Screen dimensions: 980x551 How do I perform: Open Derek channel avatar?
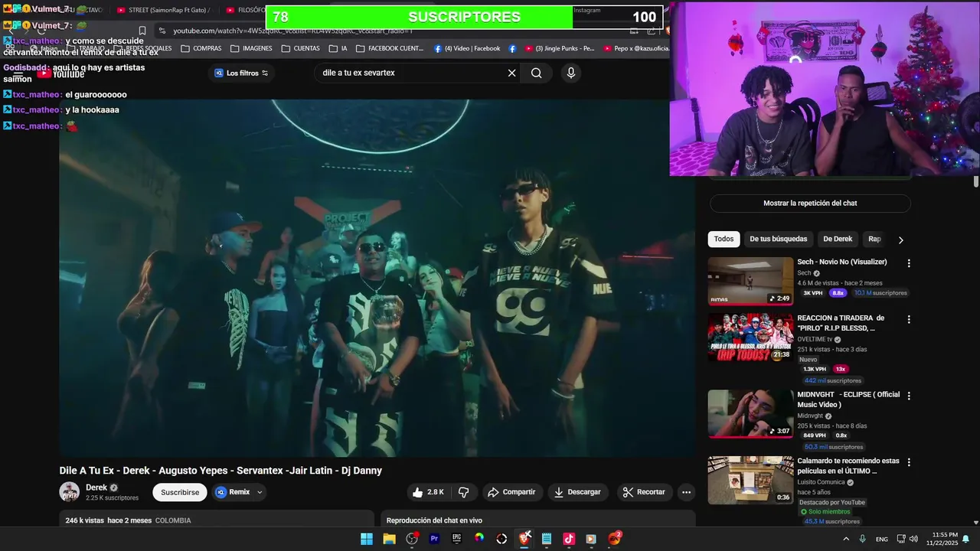pos(70,492)
